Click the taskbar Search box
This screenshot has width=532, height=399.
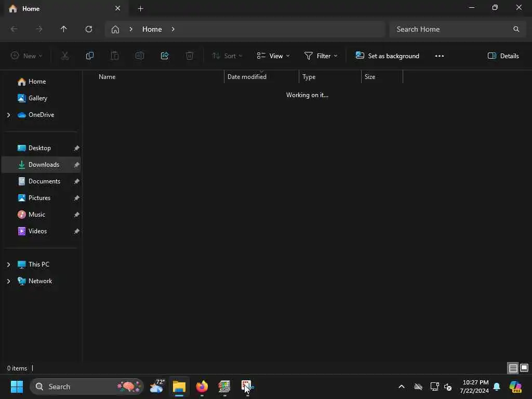[87, 387]
